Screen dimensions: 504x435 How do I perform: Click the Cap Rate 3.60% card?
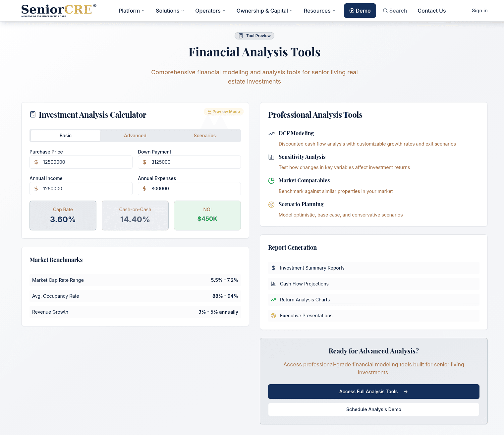63,216
